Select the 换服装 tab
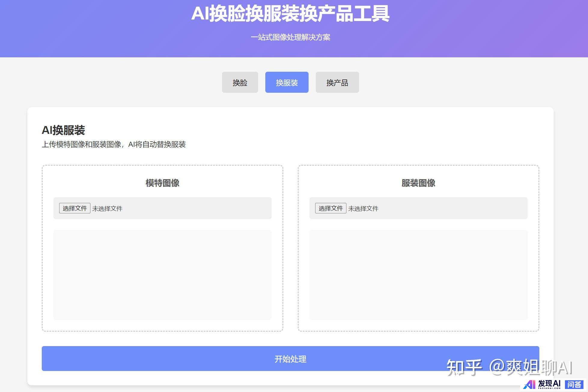 tap(287, 83)
